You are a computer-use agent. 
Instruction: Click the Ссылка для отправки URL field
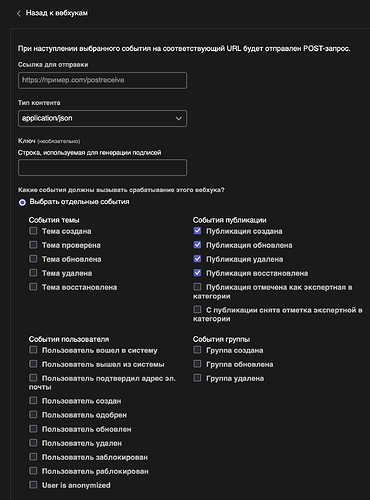(x=102, y=80)
